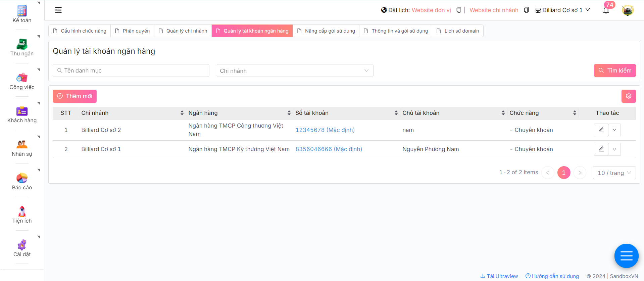Focus the Tên danh mục search field
Screen dimensions: 644x281
pos(131,71)
